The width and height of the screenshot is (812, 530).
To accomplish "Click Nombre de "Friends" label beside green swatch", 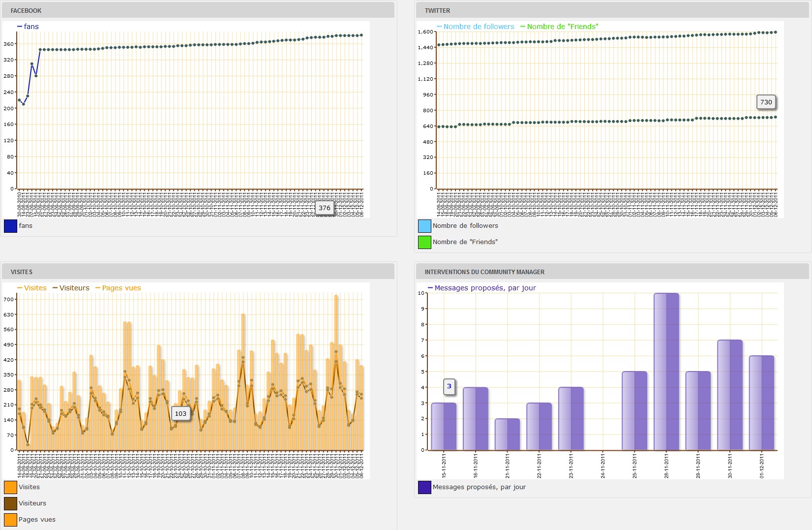I will [x=465, y=242].
